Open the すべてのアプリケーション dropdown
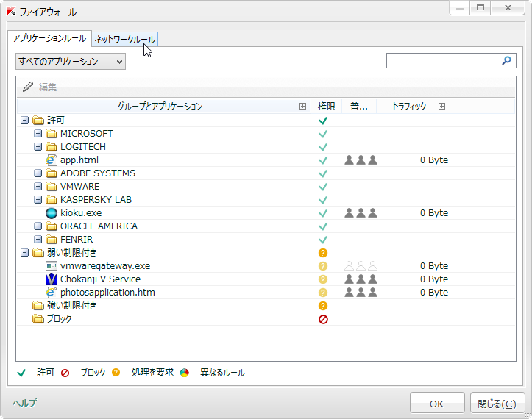The width and height of the screenshot is (532, 419). click(71, 62)
